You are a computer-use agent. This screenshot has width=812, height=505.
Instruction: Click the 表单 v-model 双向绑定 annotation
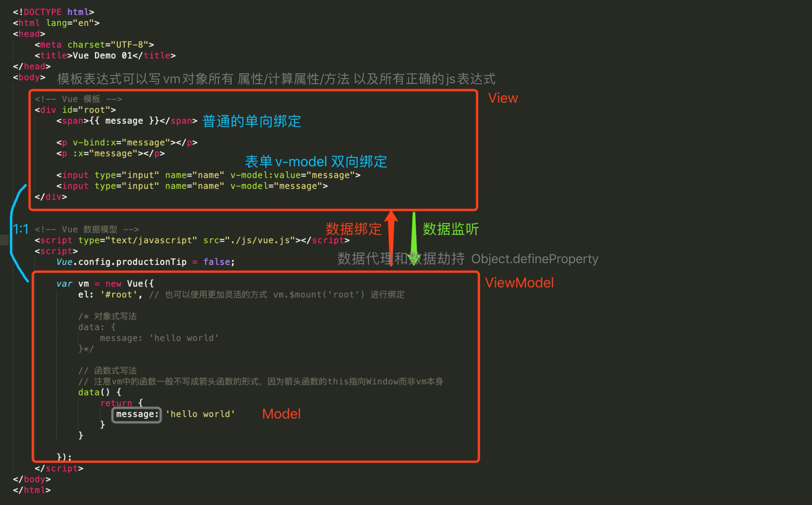click(x=316, y=162)
